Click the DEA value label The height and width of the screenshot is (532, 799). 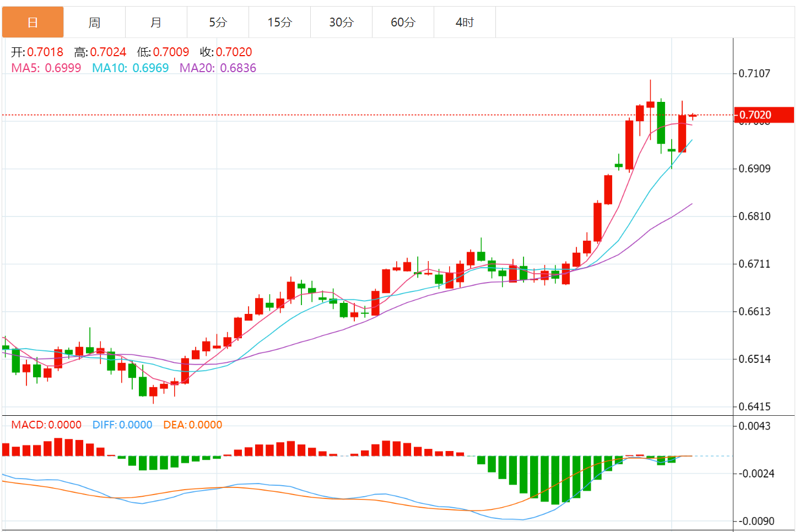(192, 425)
